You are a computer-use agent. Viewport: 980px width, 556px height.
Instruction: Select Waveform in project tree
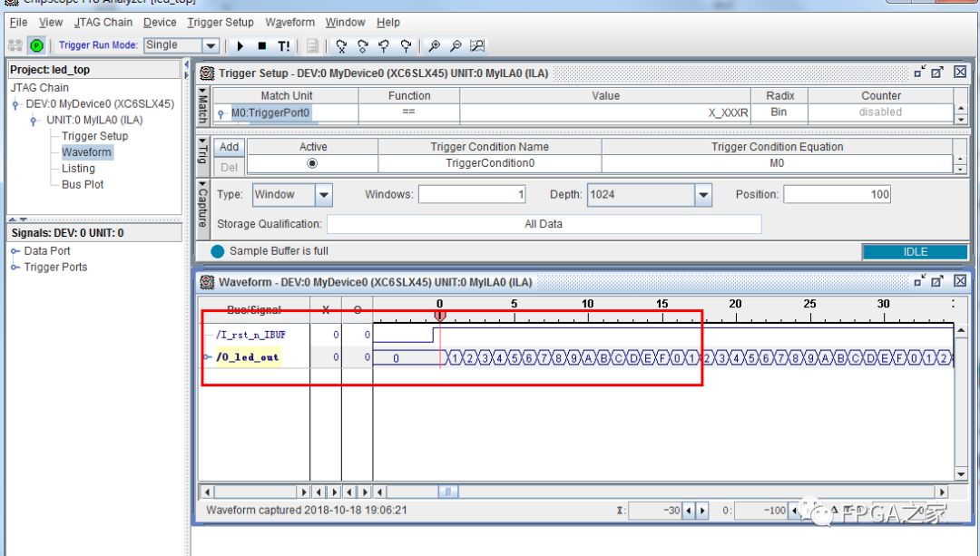point(86,152)
